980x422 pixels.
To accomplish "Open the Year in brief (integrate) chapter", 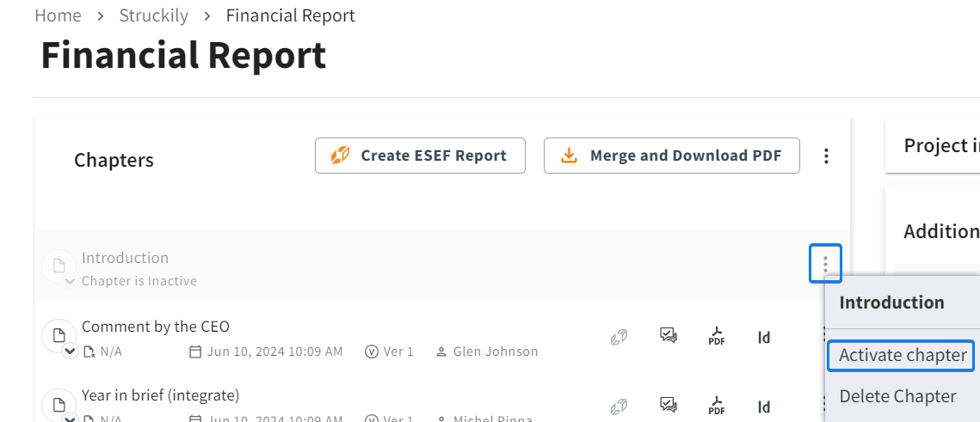I will pos(161,395).
